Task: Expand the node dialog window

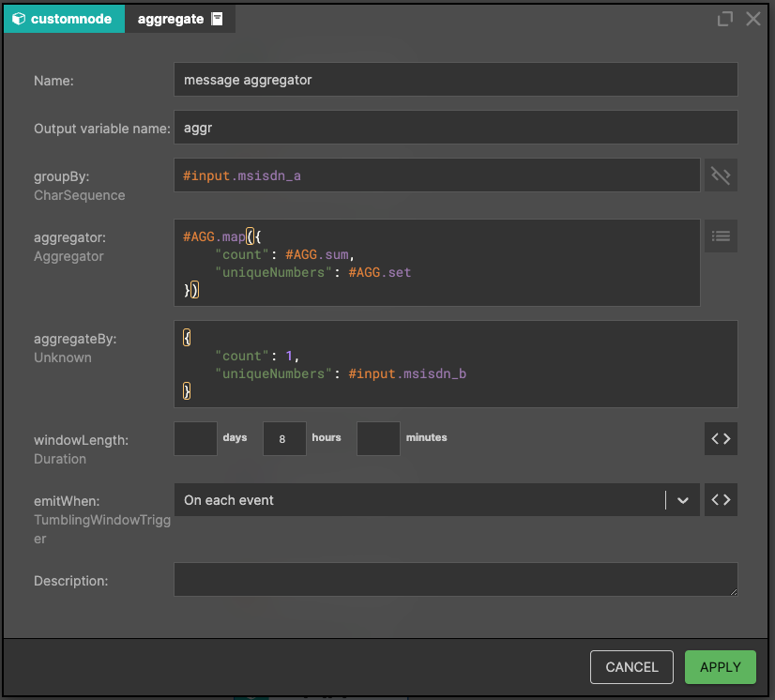Action: tap(724, 19)
